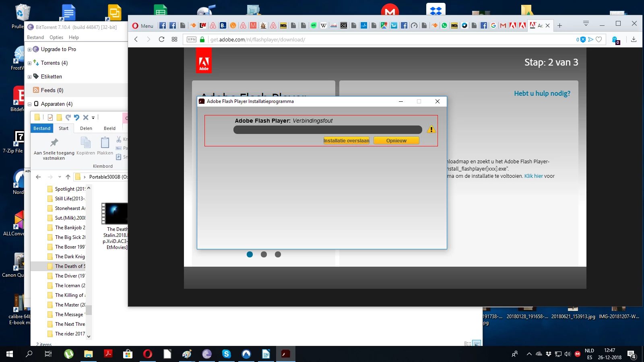Open BitTorrent Bestand menu

tap(35, 37)
